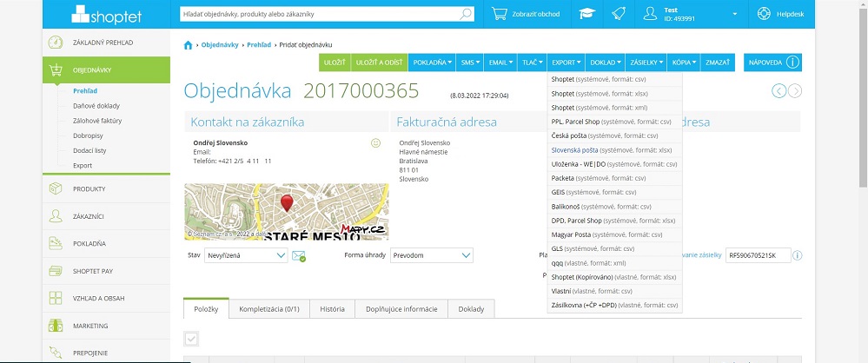Open Vzhľad a obsah in sidebar

pyautogui.click(x=106, y=298)
